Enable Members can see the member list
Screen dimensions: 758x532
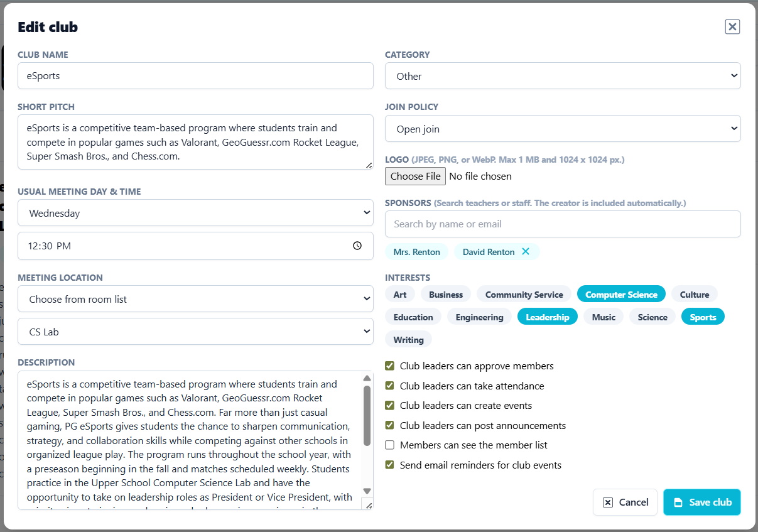click(389, 445)
